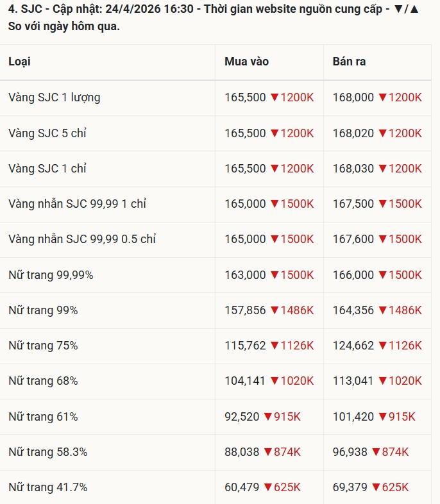Click the "Bán ra" column header
This screenshot has height=504, width=440.
pos(349,62)
